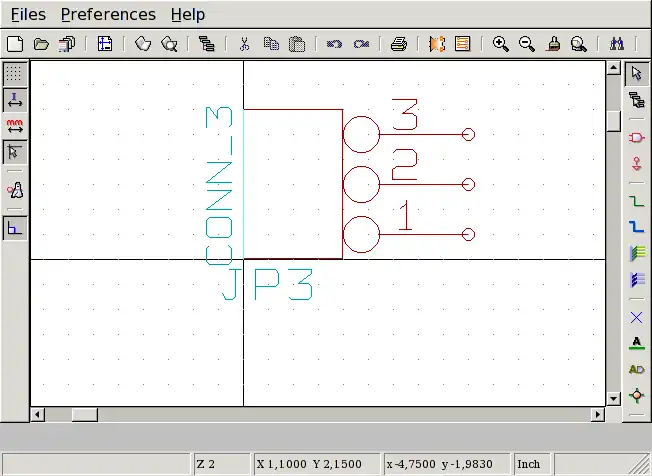Click the undo arrow icon
The height and width of the screenshot is (476, 652).
point(334,44)
